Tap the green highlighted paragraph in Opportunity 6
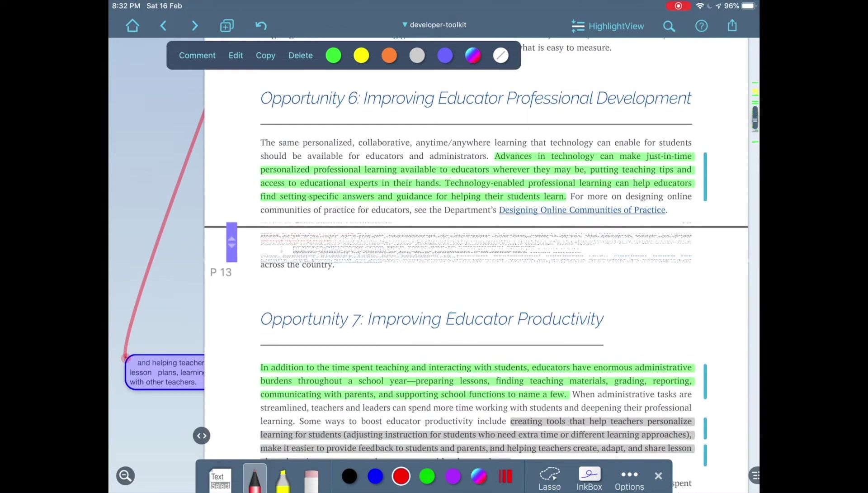The image size is (868, 493). 477,176
